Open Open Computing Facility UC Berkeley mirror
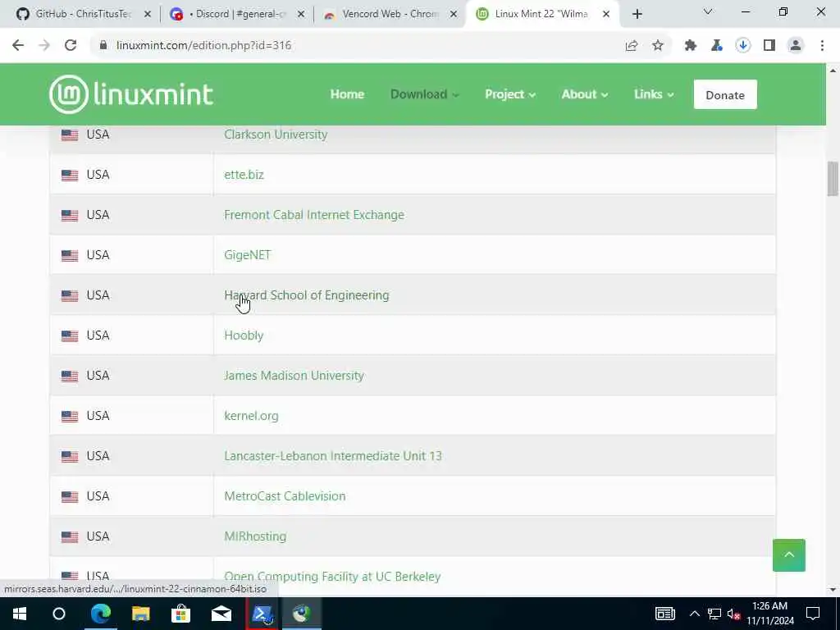840x630 pixels. tap(332, 577)
